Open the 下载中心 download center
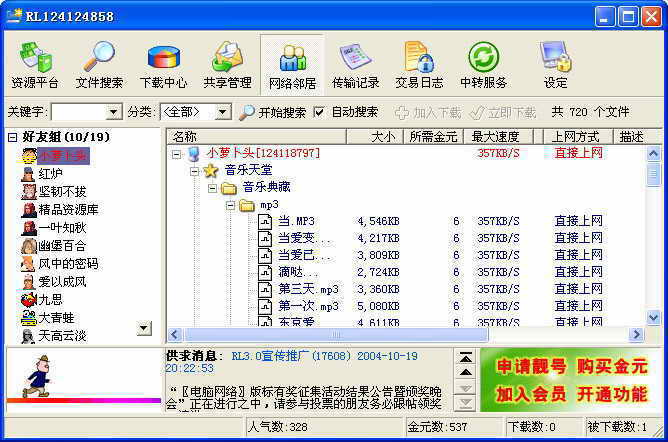The height and width of the screenshot is (442, 668). click(163, 65)
